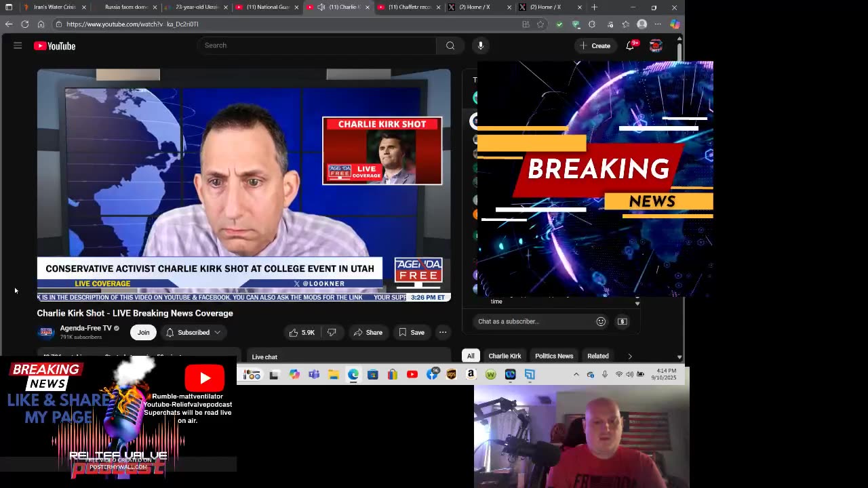
Task: Toggle the microphone icon in the system tray
Action: coord(605,375)
